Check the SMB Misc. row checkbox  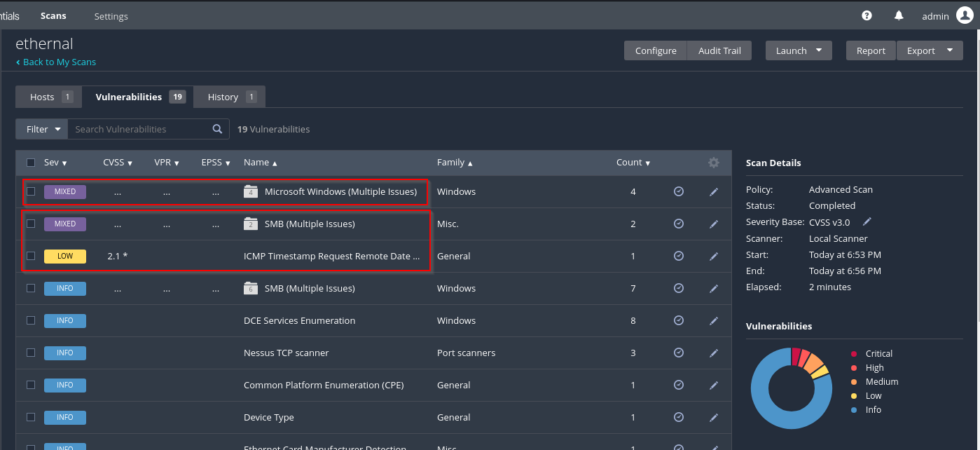tap(31, 224)
